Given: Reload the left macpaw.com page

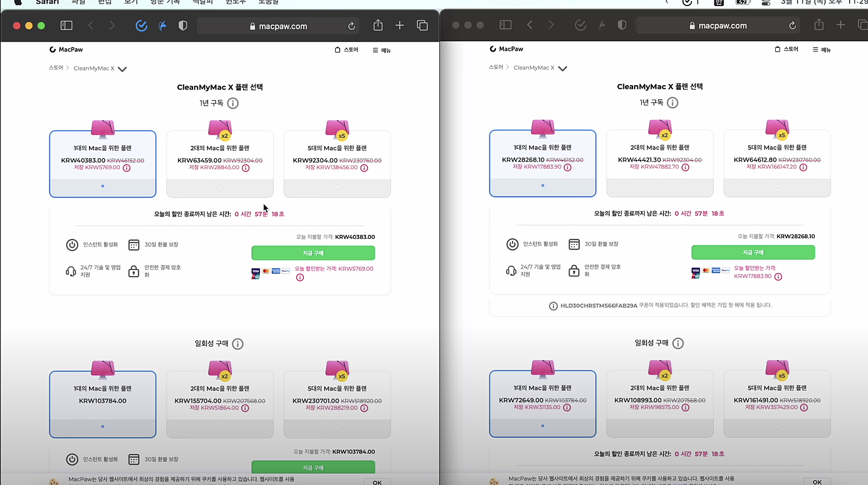Looking at the screenshot, I should coord(352,26).
